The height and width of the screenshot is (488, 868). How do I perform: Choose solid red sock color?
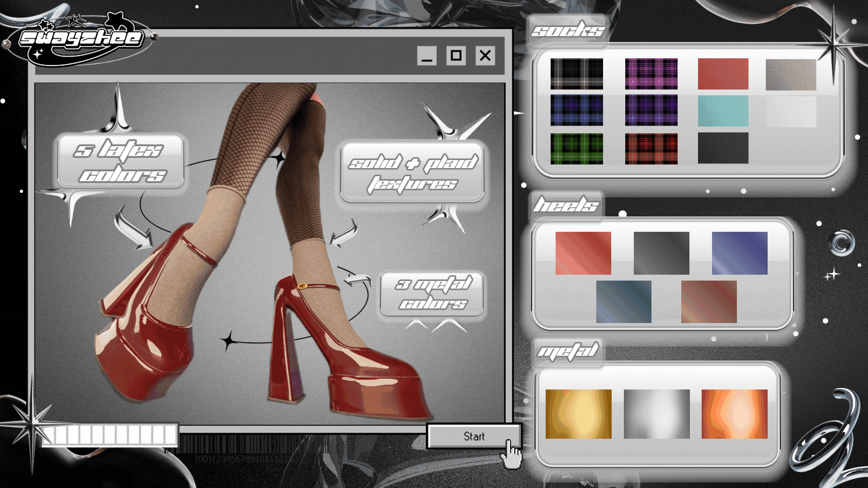pos(723,74)
